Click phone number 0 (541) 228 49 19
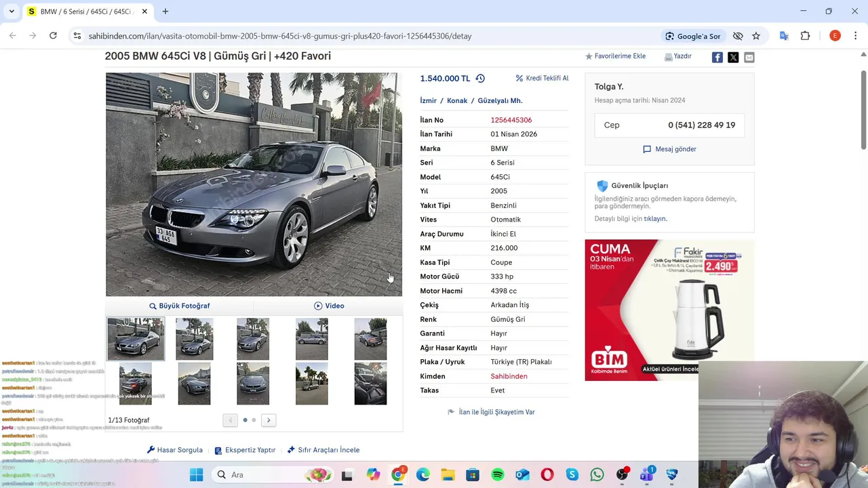Screen dimensions: 868x488 point(701,125)
